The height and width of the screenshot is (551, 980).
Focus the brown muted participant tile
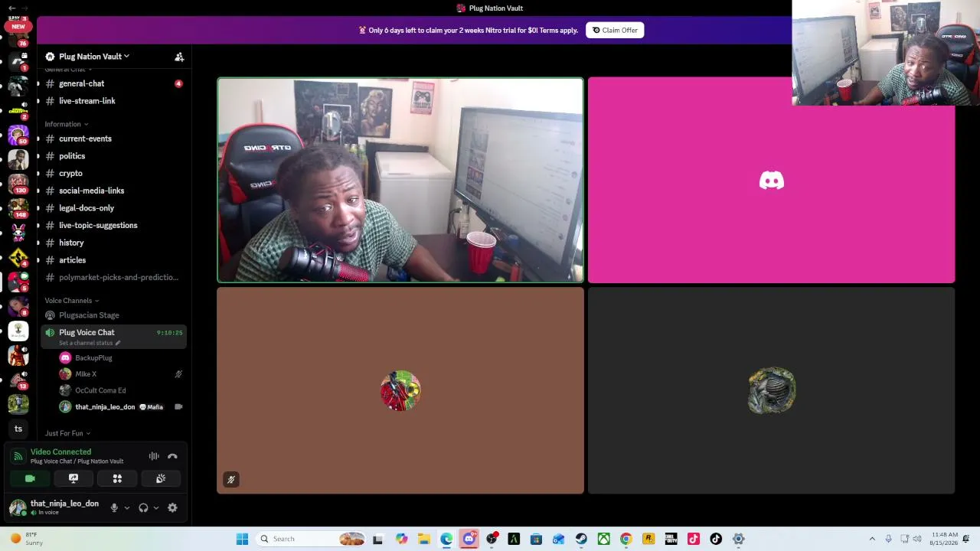pyautogui.click(x=400, y=390)
